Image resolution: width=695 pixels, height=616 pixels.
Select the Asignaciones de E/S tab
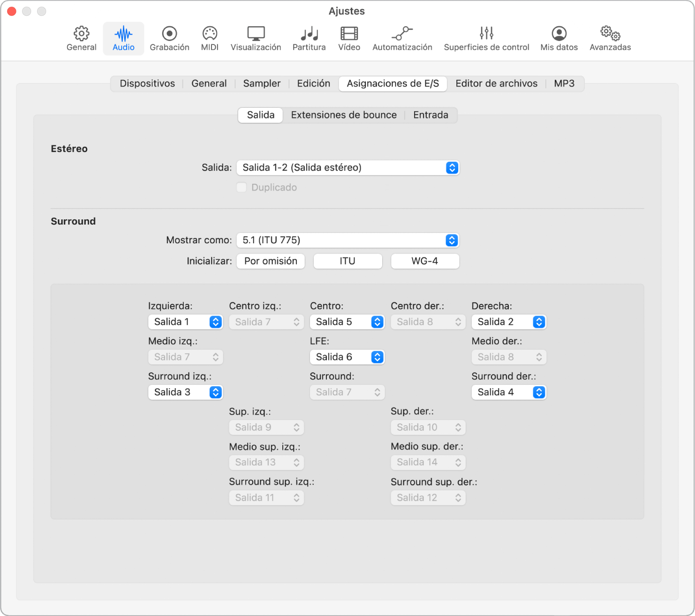[393, 83]
